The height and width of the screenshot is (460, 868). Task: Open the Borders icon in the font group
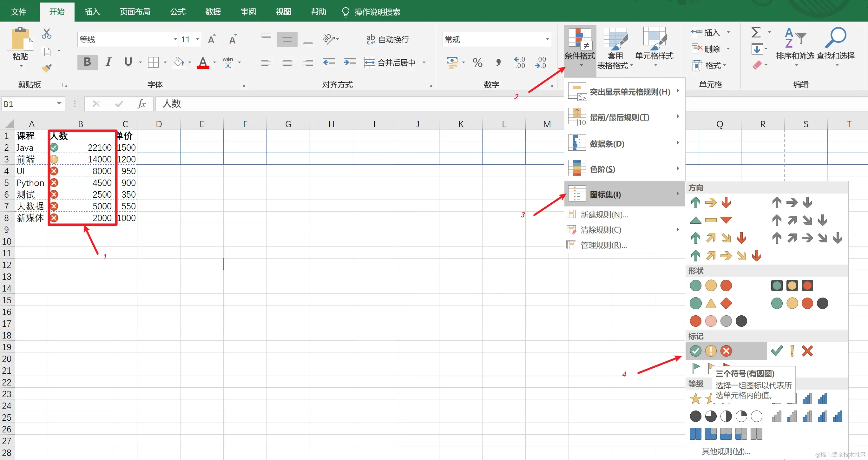pos(153,62)
